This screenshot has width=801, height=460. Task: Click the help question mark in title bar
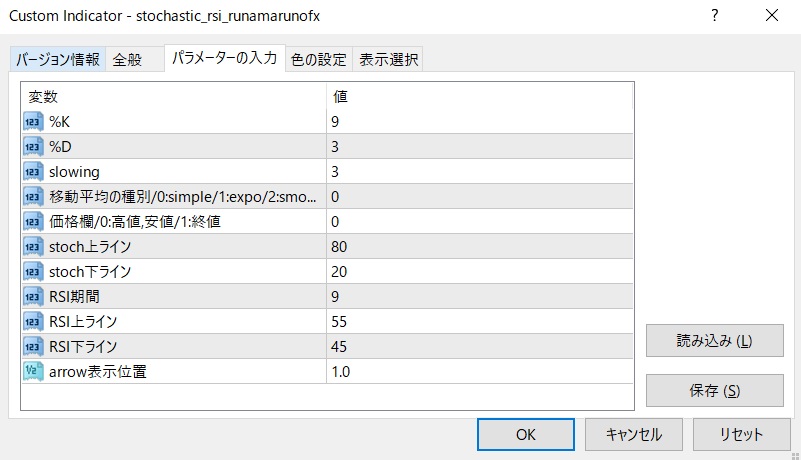tap(714, 16)
